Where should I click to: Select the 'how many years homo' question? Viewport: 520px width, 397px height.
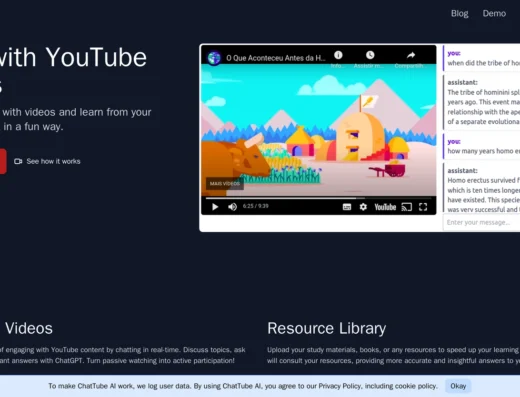(482, 146)
